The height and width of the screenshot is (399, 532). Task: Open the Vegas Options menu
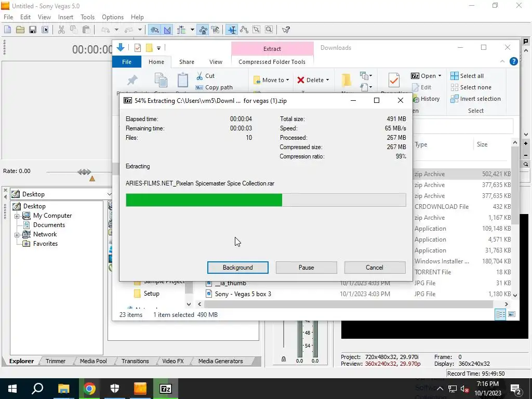113,17
